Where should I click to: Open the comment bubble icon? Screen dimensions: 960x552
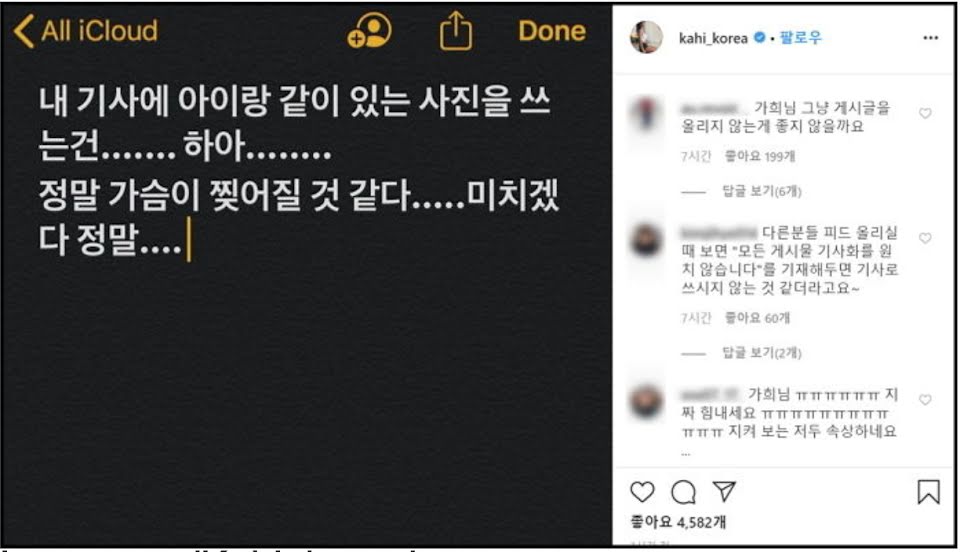[683, 491]
